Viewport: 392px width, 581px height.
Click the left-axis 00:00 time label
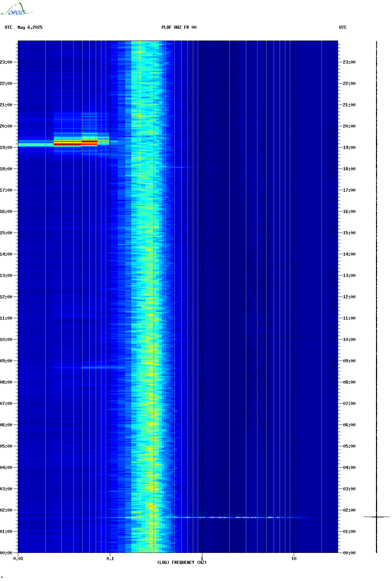(x=6, y=553)
